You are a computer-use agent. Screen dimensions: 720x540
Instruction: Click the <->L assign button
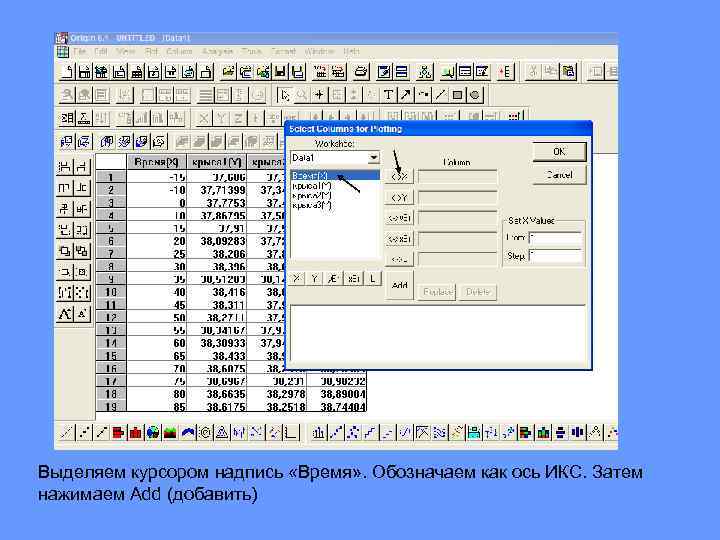click(399, 260)
